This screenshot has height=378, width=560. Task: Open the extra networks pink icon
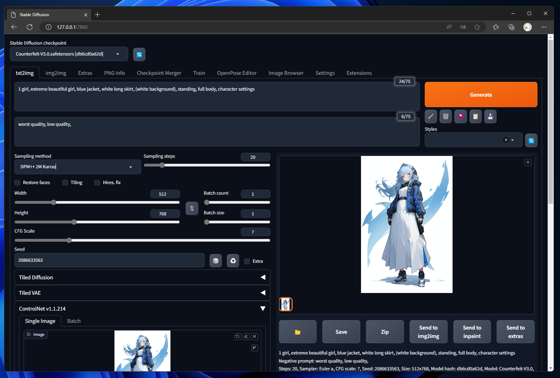click(x=461, y=116)
